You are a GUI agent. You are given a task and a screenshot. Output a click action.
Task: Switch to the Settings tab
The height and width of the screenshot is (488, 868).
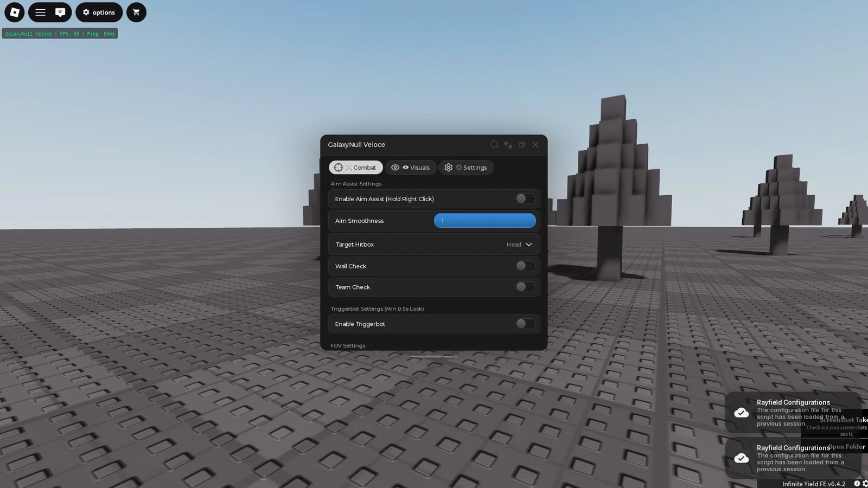466,168
